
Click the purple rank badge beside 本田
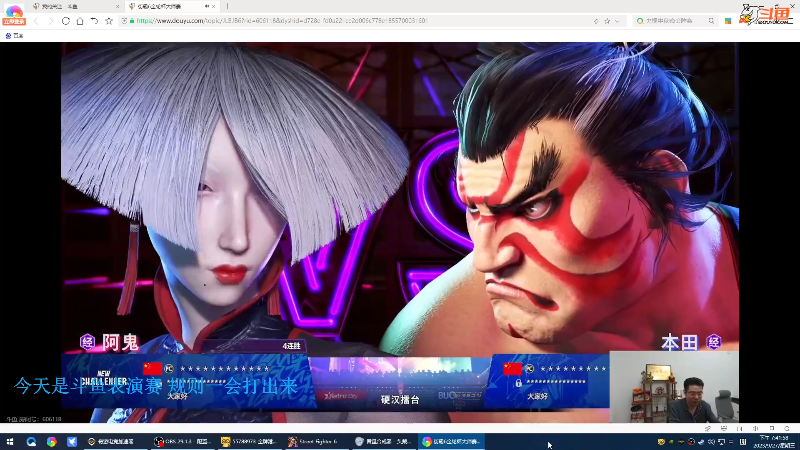tap(714, 342)
